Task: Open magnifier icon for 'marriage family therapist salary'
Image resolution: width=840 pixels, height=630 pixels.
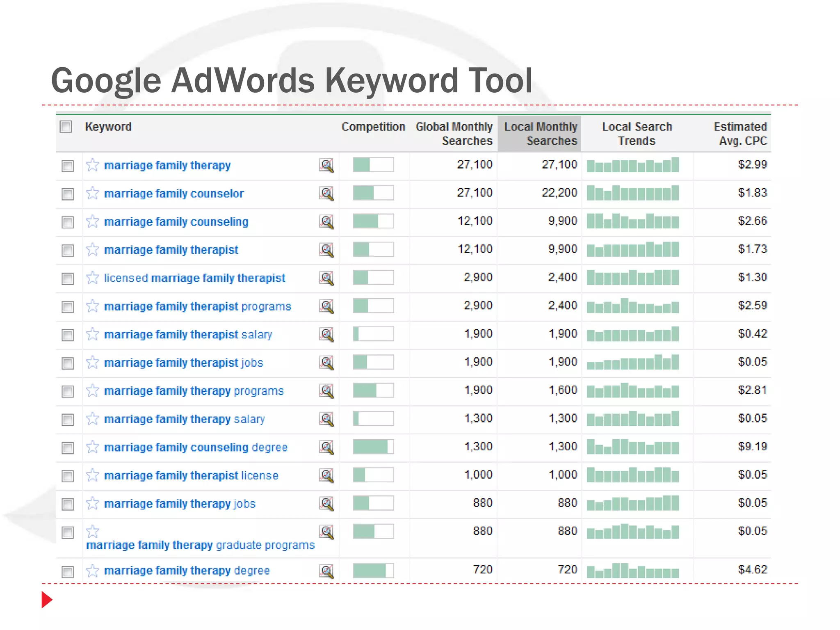Action: (326, 335)
